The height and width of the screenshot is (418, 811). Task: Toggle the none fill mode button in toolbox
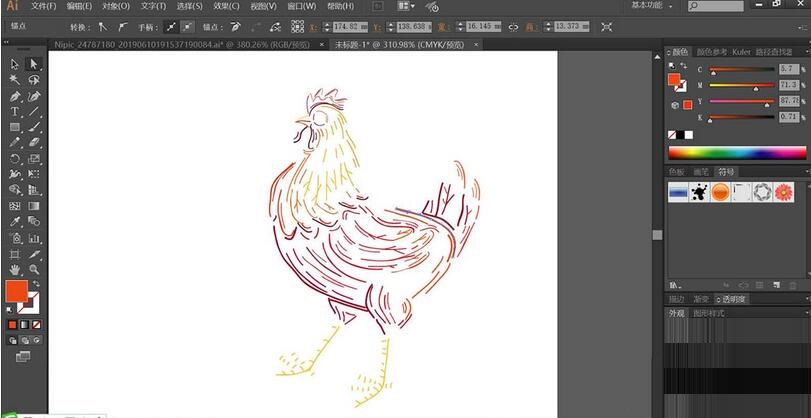[38, 325]
